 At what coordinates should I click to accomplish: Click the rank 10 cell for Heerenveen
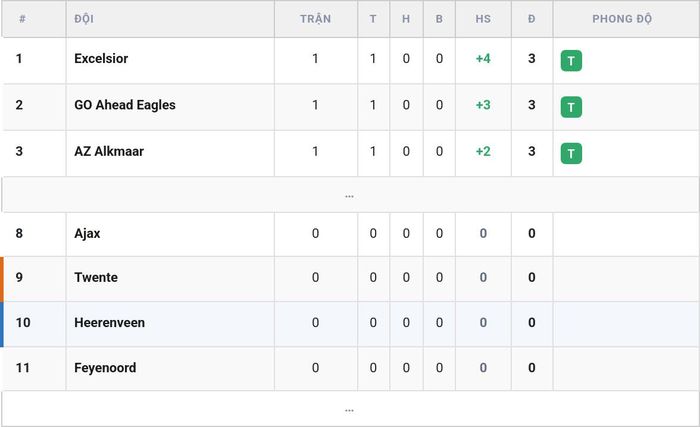23,322
